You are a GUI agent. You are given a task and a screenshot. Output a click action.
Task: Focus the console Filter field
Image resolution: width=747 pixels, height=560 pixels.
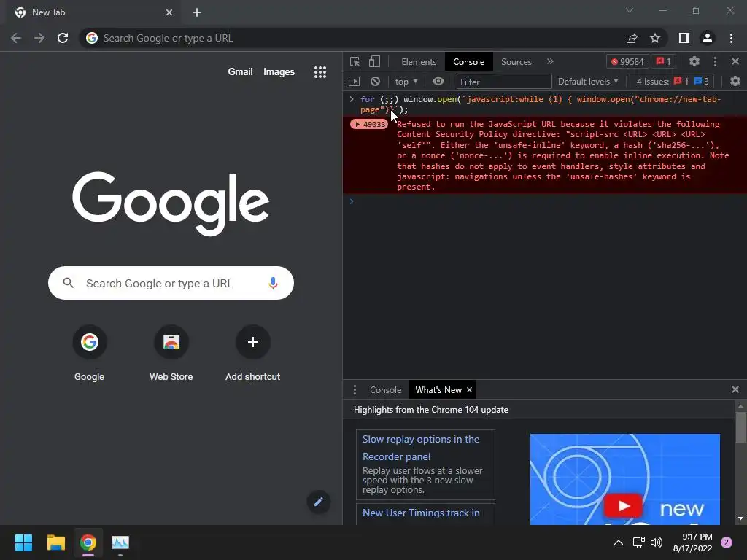pos(503,82)
